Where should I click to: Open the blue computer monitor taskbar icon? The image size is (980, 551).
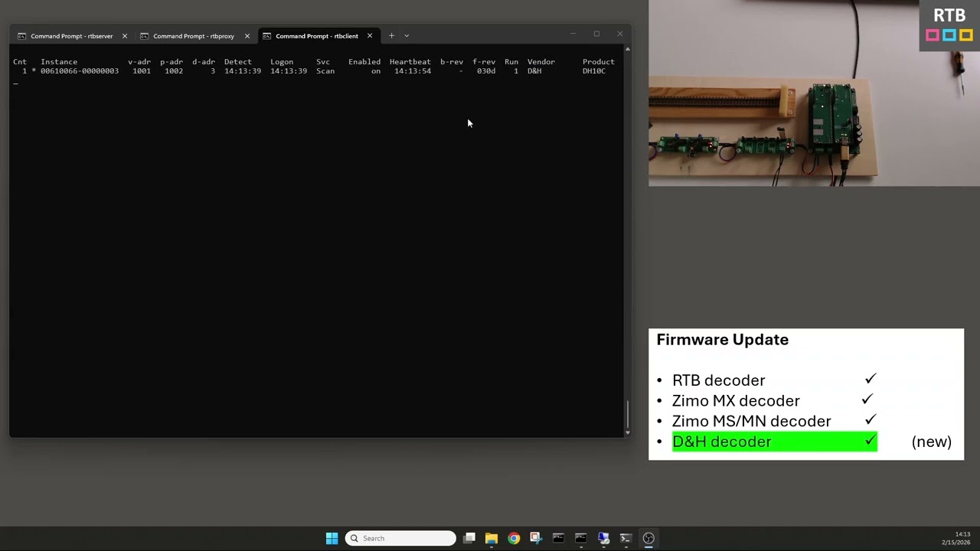point(603,538)
